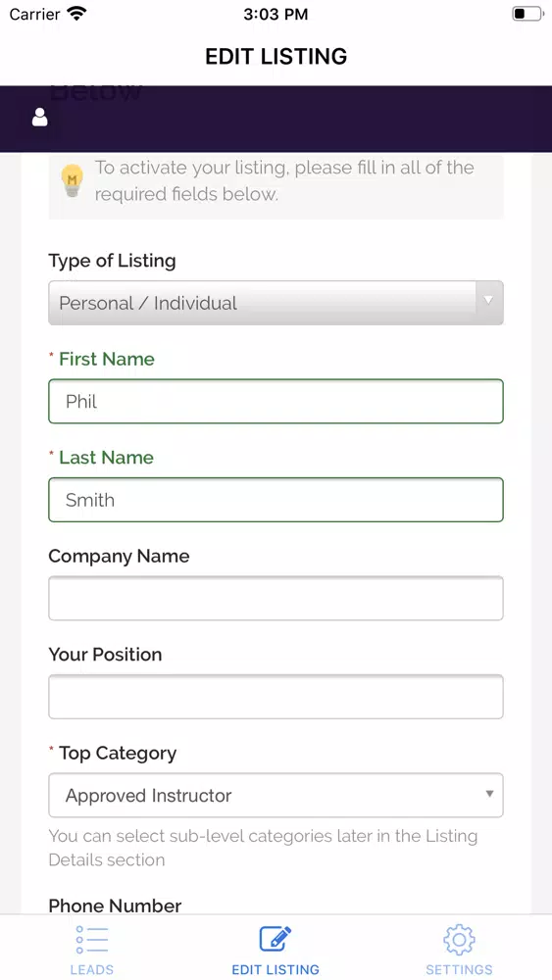Tap the battery indicator in status bar

point(527,14)
